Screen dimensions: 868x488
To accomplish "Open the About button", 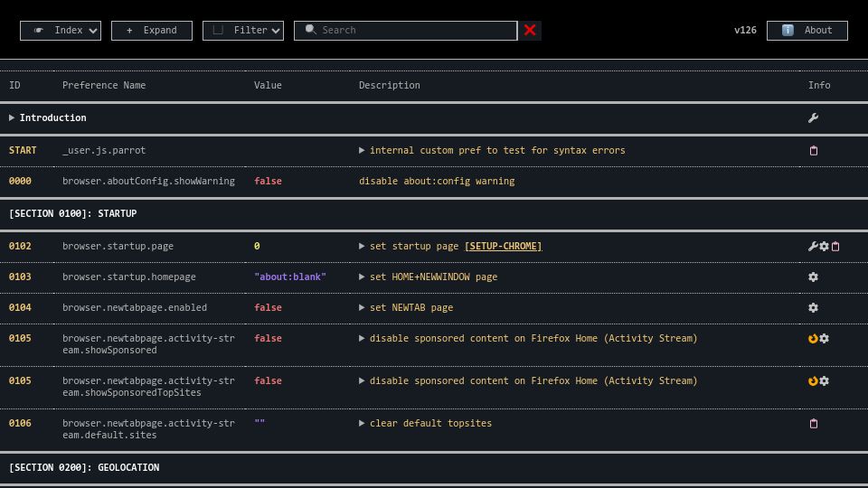I will (807, 31).
